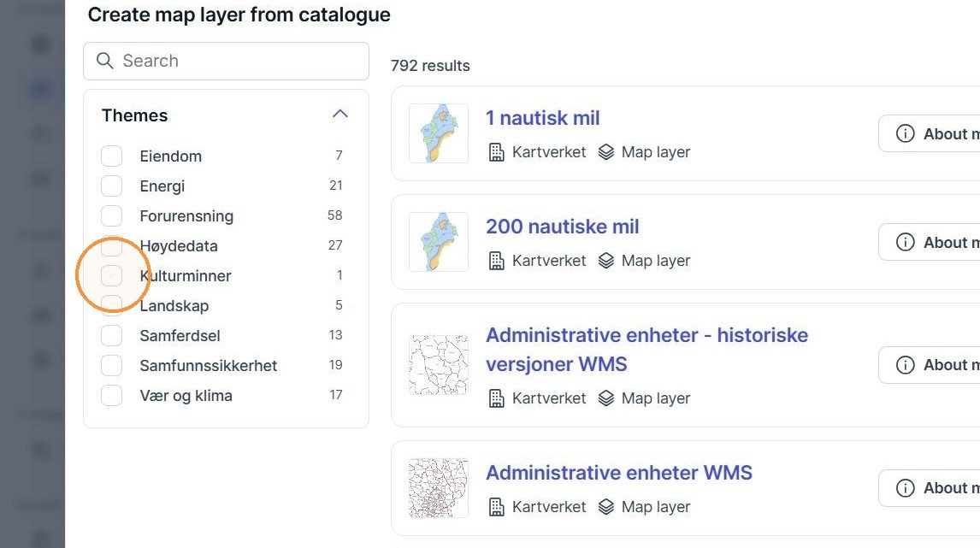Click the Administrative enheter WMS thumbnail
Viewport: 980px width, 548px height.
439,488
